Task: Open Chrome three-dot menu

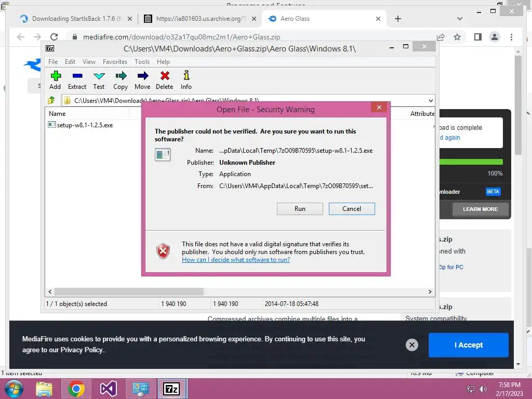Action: [x=511, y=37]
